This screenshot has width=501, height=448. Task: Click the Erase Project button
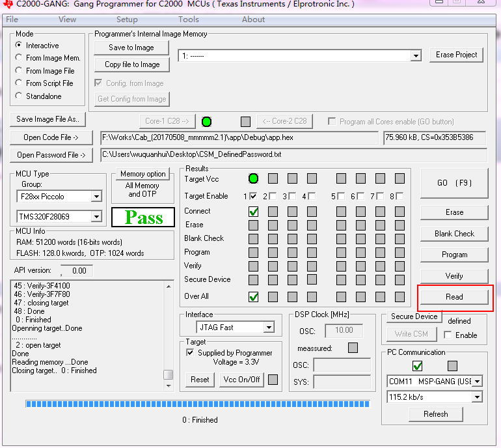coord(456,55)
